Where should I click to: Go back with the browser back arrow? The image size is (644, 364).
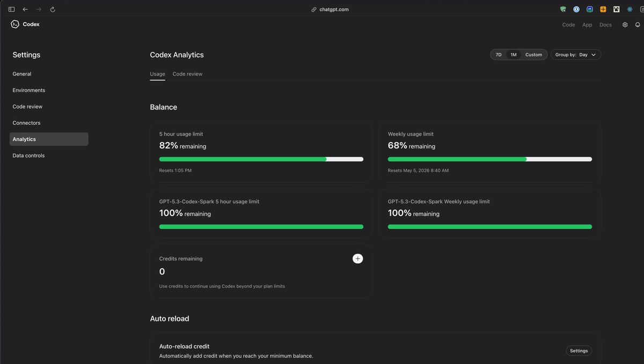(x=25, y=9)
